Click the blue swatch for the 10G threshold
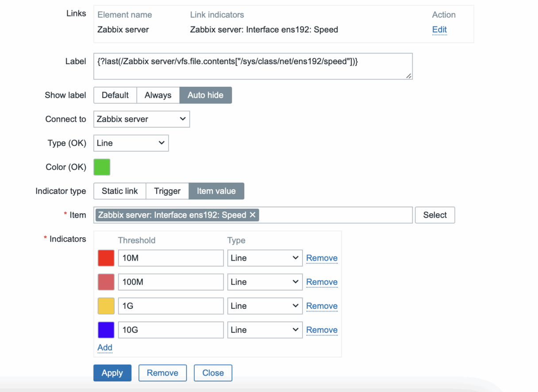This screenshot has height=392, width=538. 106,330
